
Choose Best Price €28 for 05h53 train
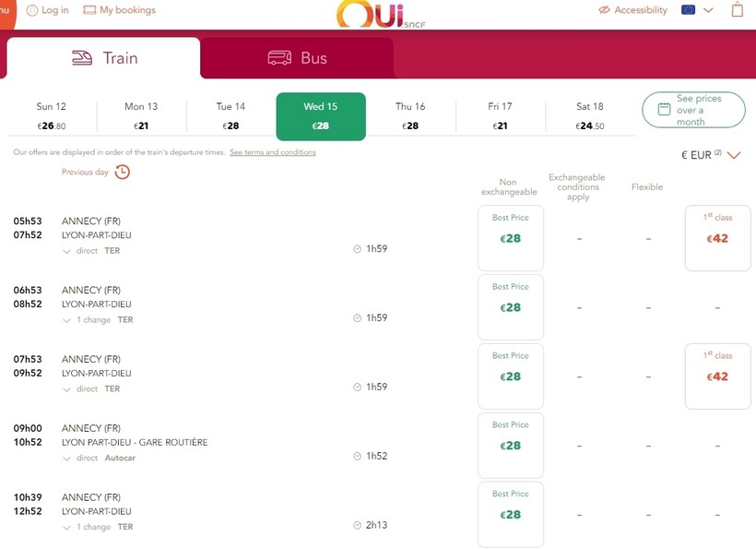click(511, 238)
